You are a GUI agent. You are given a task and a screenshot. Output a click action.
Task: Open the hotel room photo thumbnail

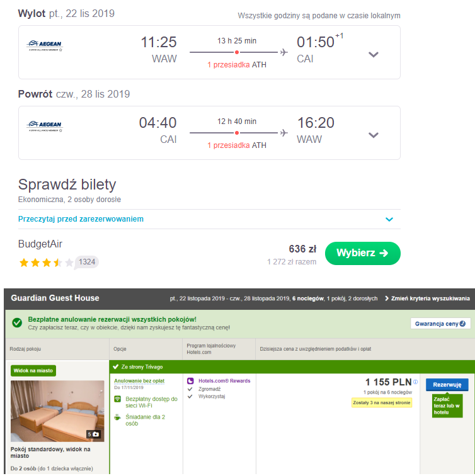click(x=57, y=411)
